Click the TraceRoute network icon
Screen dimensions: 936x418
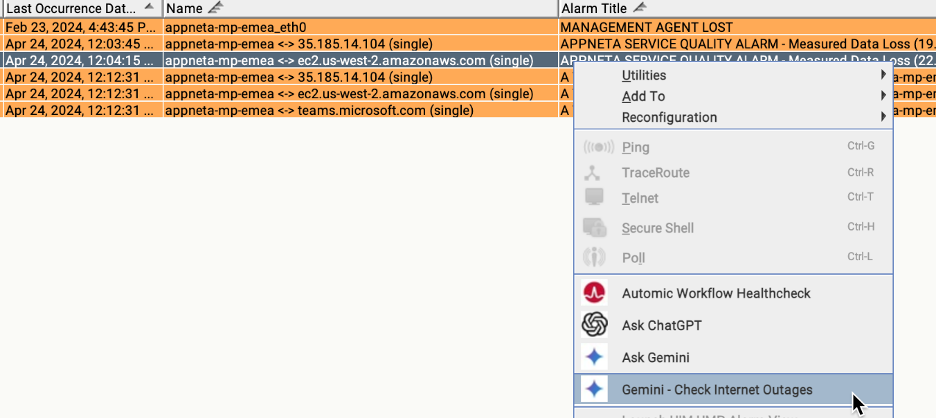(x=595, y=173)
